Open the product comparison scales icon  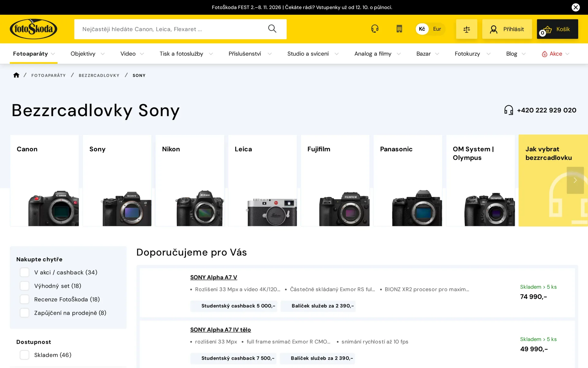click(466, 29)
